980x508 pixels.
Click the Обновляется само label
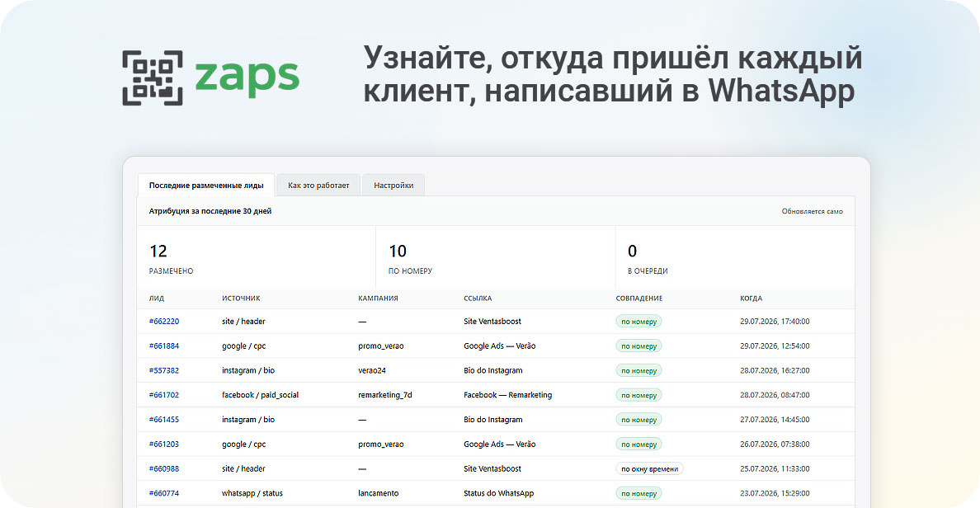click(812, 211)
